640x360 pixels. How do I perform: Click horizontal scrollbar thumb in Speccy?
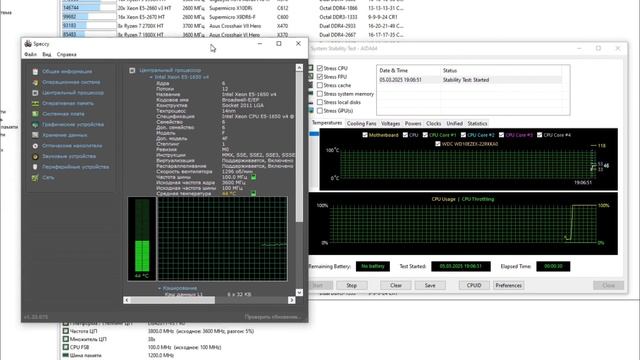coord(173,300)
